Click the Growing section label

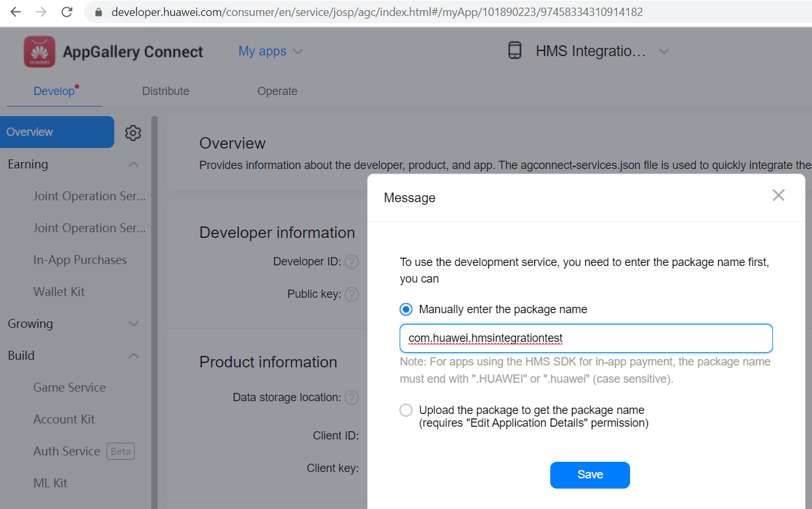(x=30, y=324)
